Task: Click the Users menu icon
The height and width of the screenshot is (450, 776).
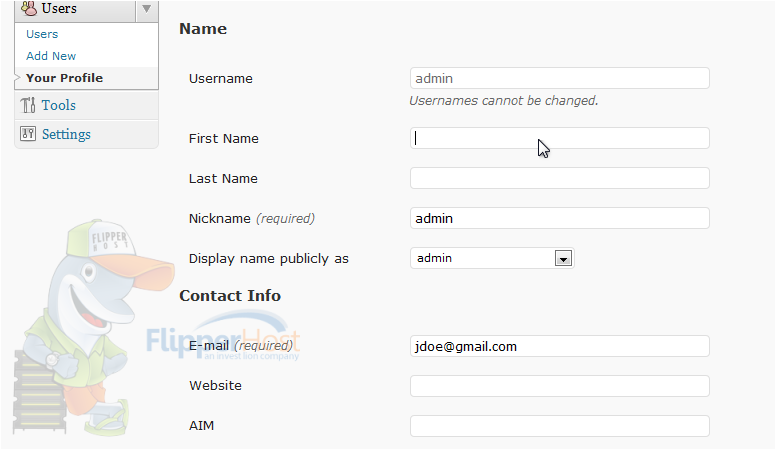Action: tap(29, 7)
